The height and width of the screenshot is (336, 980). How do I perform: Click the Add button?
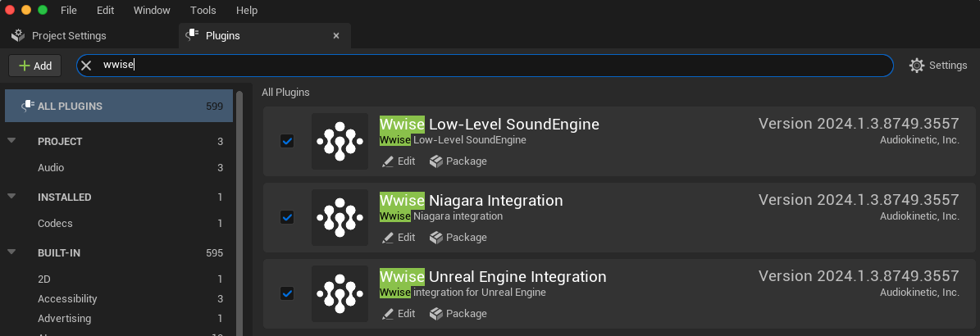coord(35,66)
